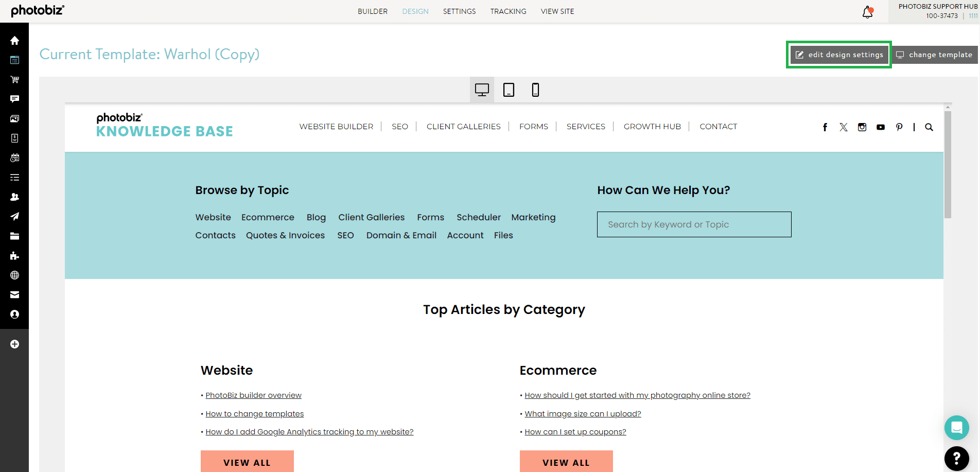Image resolution: width=980 pixels, height=472 pixels.
Task: Open the invoices dollar document icon
Action: coord(14,138)
